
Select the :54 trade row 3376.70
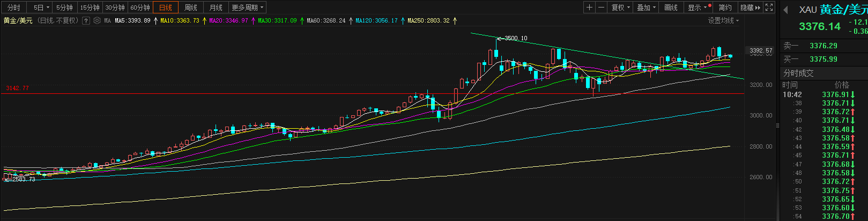(825, 216)
